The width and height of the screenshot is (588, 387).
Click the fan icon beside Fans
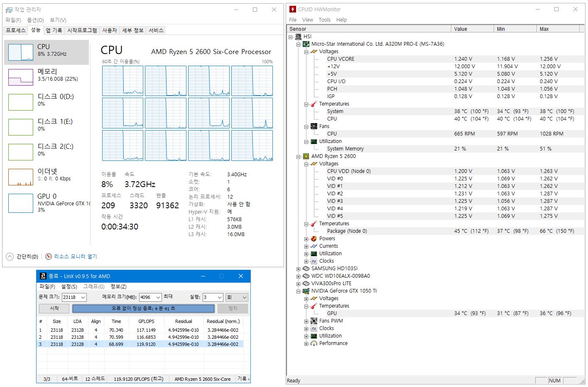pos(314,126)
